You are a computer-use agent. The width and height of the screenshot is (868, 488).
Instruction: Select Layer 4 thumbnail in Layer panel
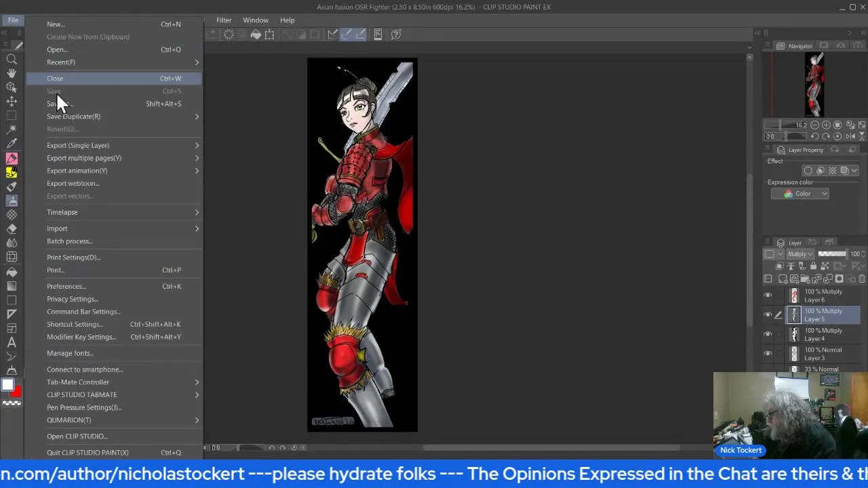point(795,335)
